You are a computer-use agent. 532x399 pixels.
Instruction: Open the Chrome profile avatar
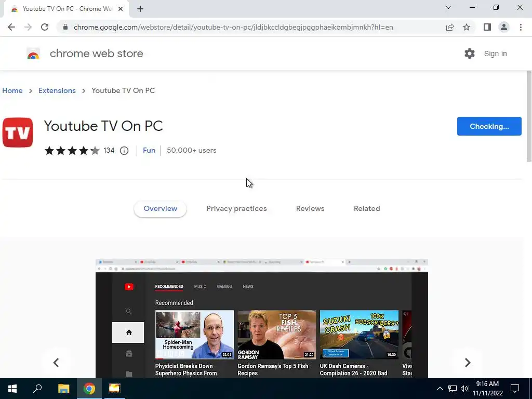(504, 27)
